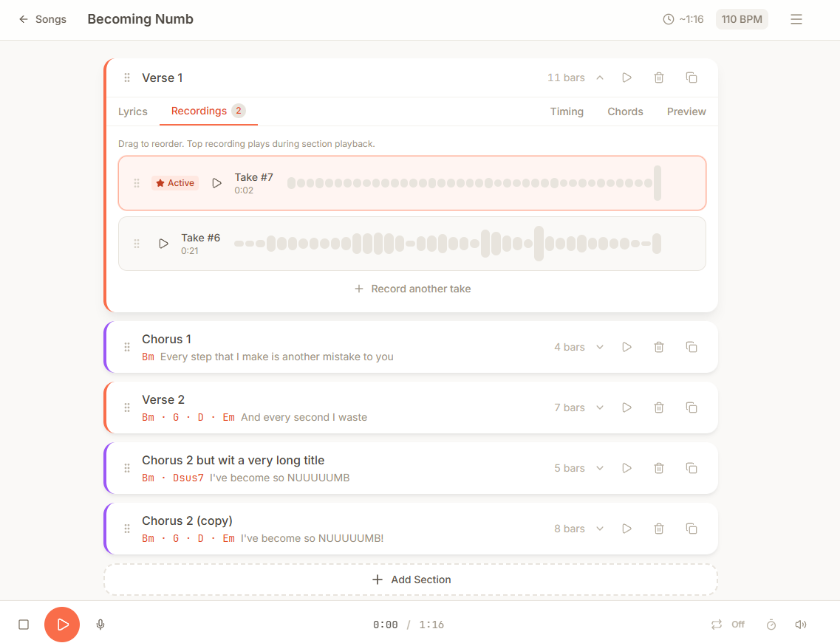Duplicate the Chorus 1 section

692,347
